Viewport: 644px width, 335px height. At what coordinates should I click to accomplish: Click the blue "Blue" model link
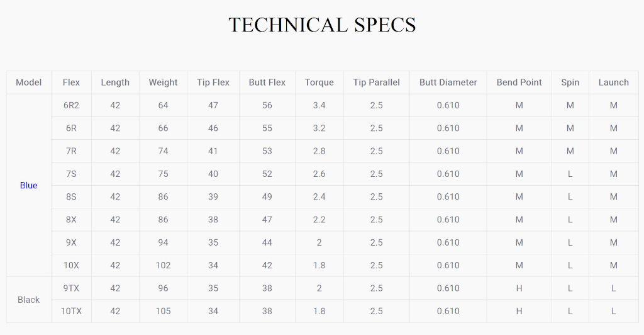coord(29,185)
